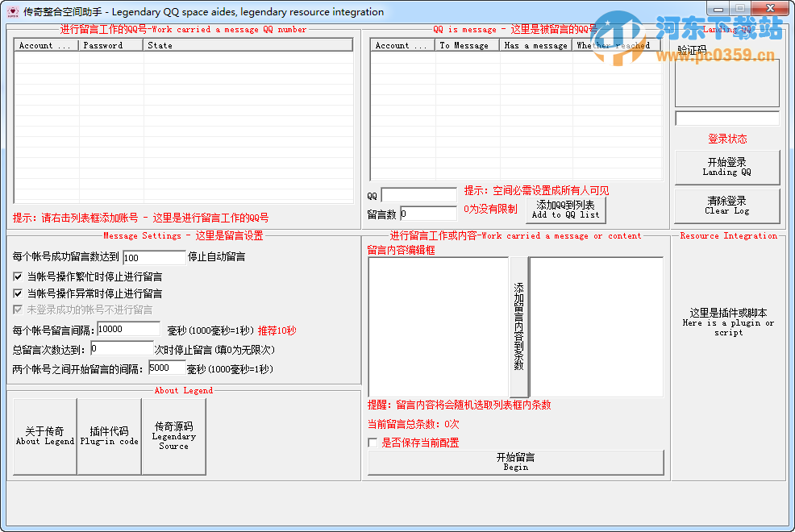Click the 验证码 captcha image box
Screen dimensions: 795x532
pos(727,82)
